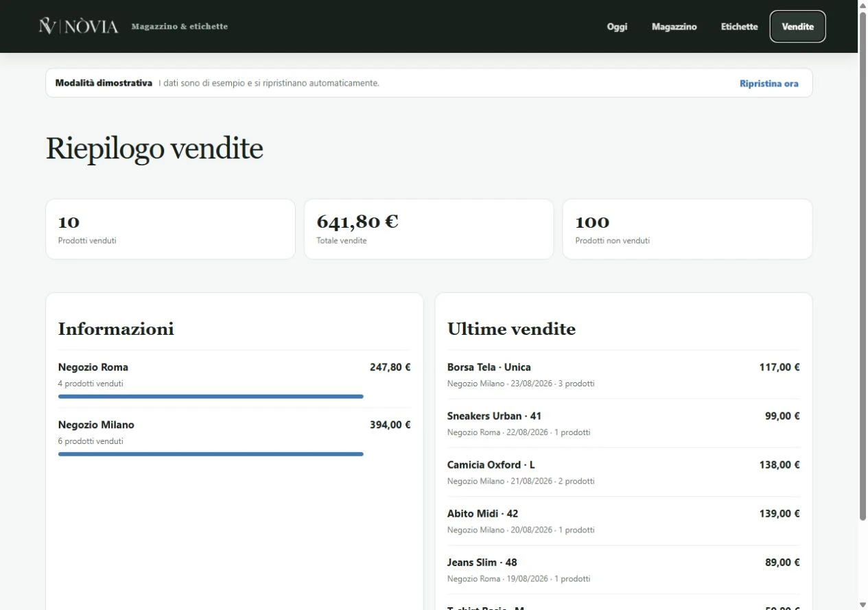Screen dimensions: 868x610
Task: Click the 19/08/2026 sale details line
Action: pyautogui.click(x=519, y=578)
